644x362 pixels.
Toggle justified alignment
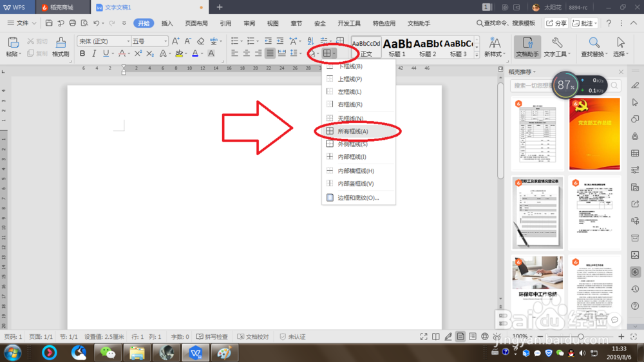pyautogui.click(x=270, y=53)
